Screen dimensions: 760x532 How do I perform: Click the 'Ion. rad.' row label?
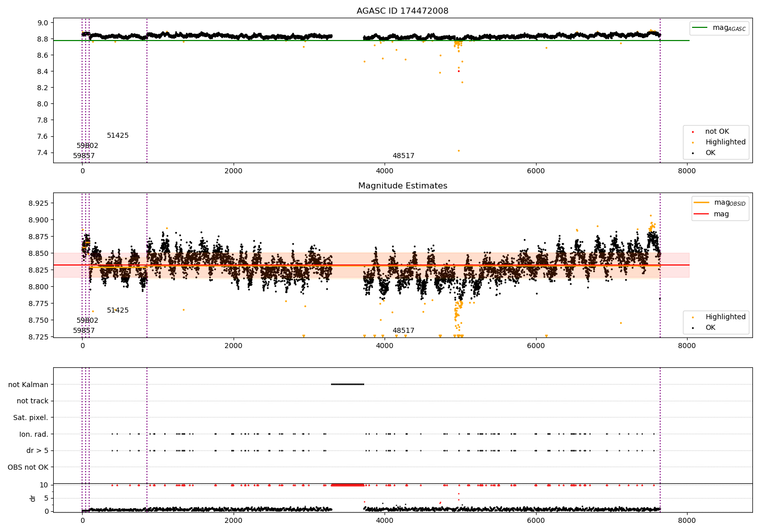(x=34, y=434)
